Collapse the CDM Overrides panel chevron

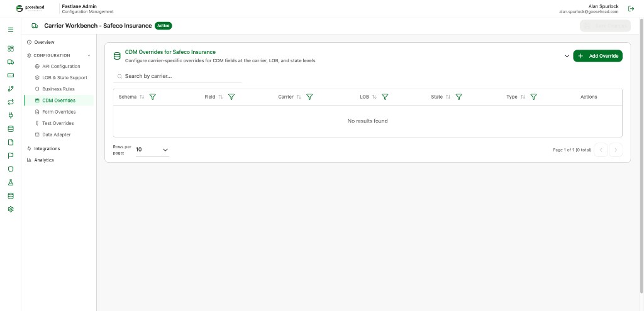567,56
